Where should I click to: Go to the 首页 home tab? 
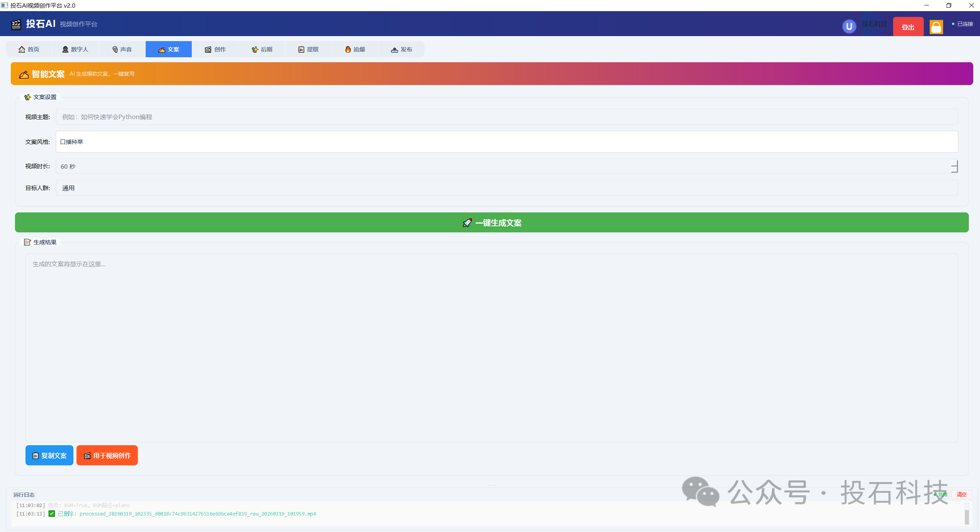point(29,49)
